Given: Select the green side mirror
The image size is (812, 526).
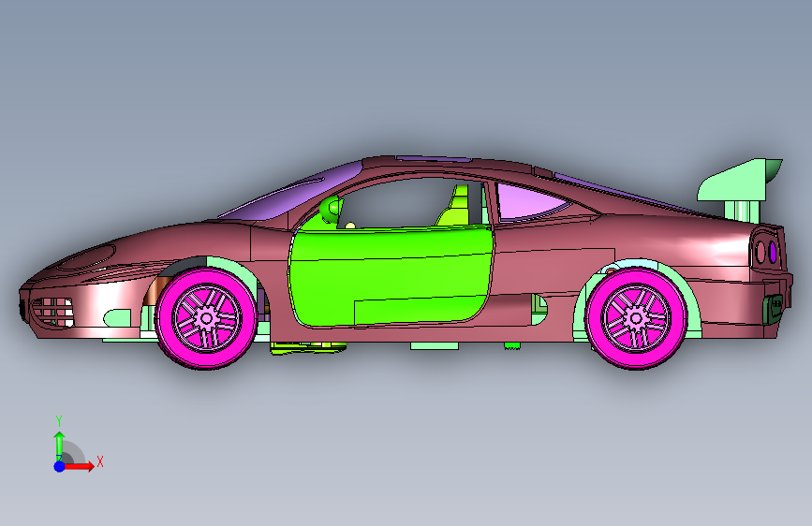Looking at the screenshot, I should pos(331,209).
